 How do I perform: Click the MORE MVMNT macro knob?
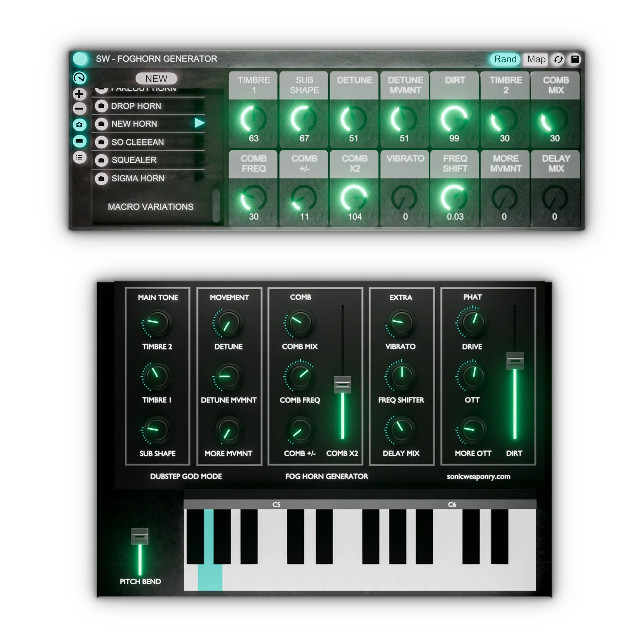505,198
